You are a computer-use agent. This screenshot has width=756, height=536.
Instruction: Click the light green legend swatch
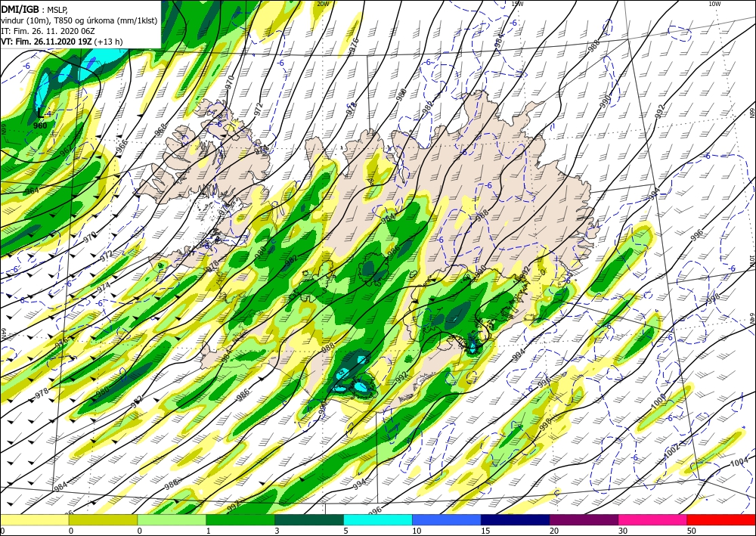click(172, 519)
